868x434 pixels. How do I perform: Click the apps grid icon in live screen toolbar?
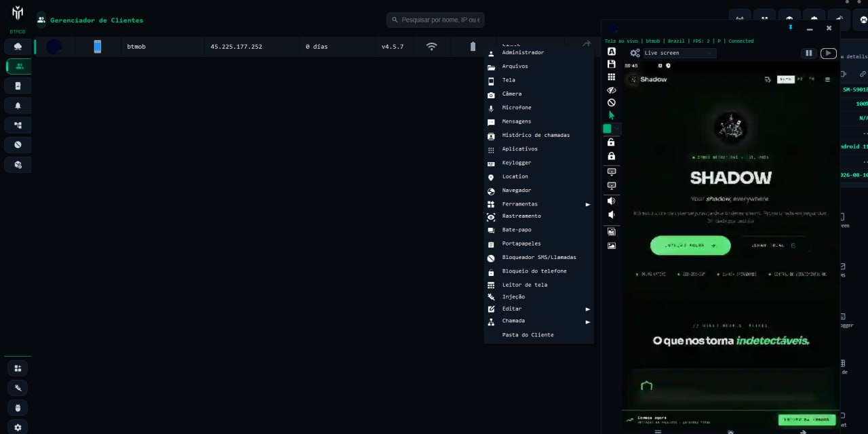[611, 77]
